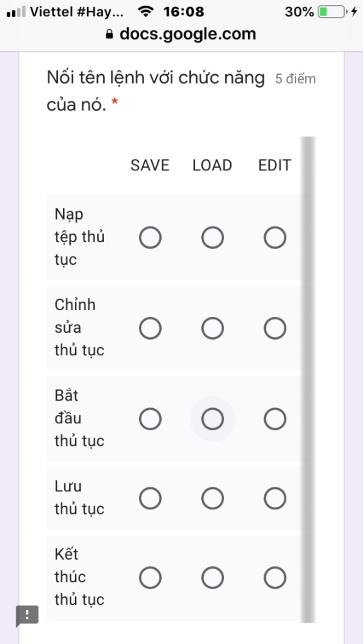Viewport: 363px width, 644px height.
Task: Select SAVE for Chỉnh sửa thủ tục
Action: 150,328
